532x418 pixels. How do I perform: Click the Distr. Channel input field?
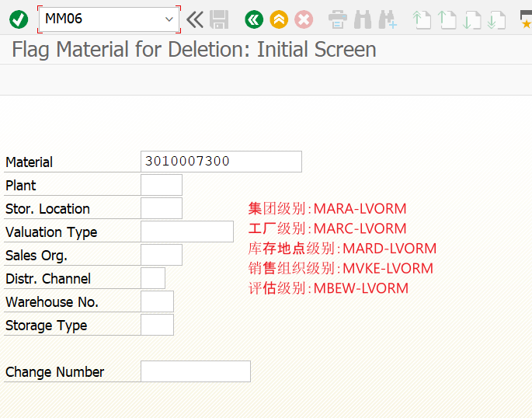pyautogui.click(x=153, y=278)
